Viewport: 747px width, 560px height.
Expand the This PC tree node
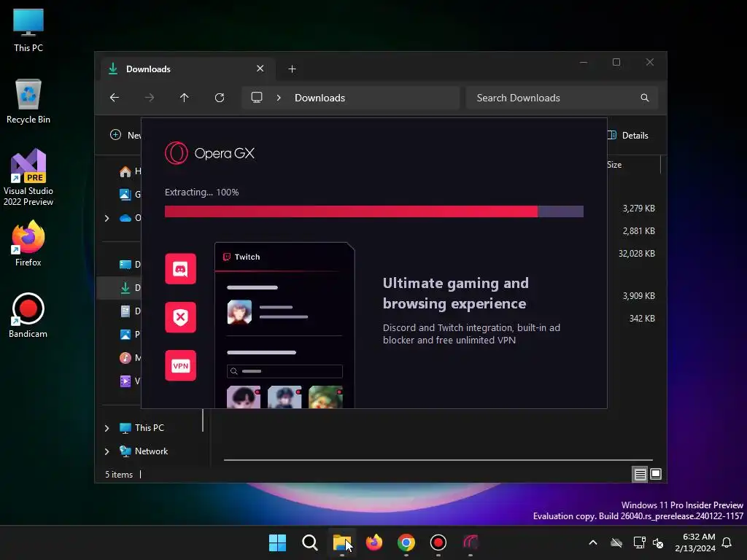point(107,428)
